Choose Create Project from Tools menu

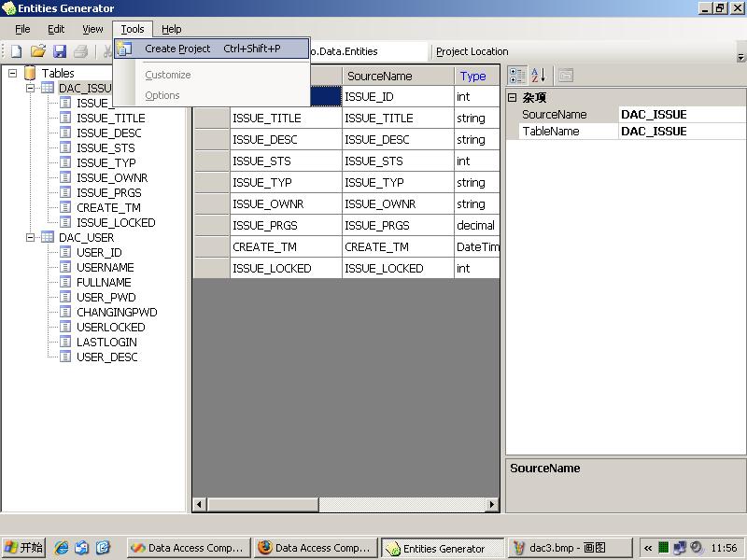point(177,49)
